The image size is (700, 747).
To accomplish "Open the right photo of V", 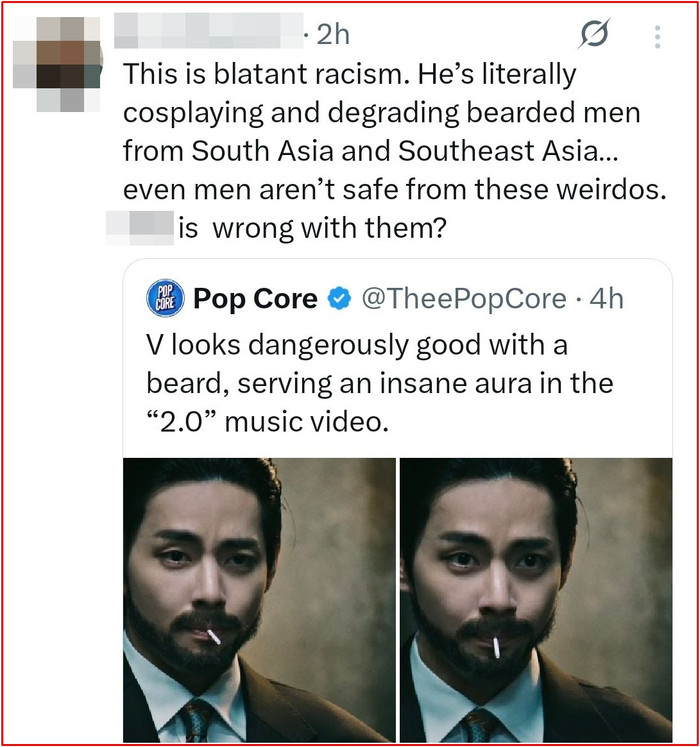I will [x=535, y=600].
